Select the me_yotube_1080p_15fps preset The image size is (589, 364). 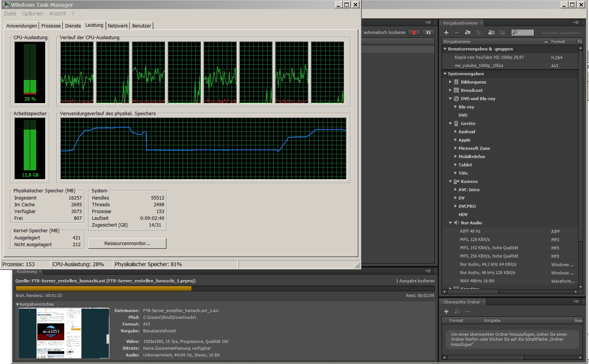(479, 65)
